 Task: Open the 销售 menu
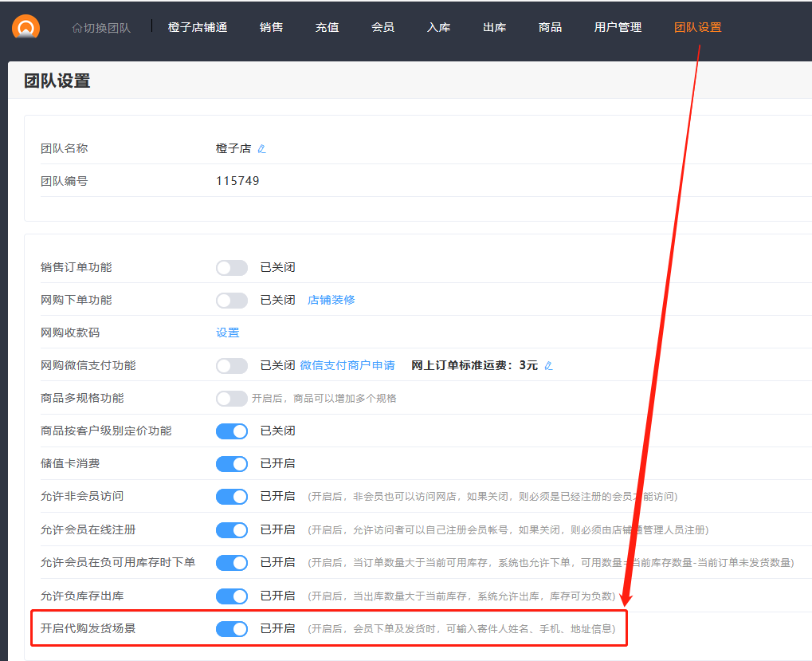point(271,27)
